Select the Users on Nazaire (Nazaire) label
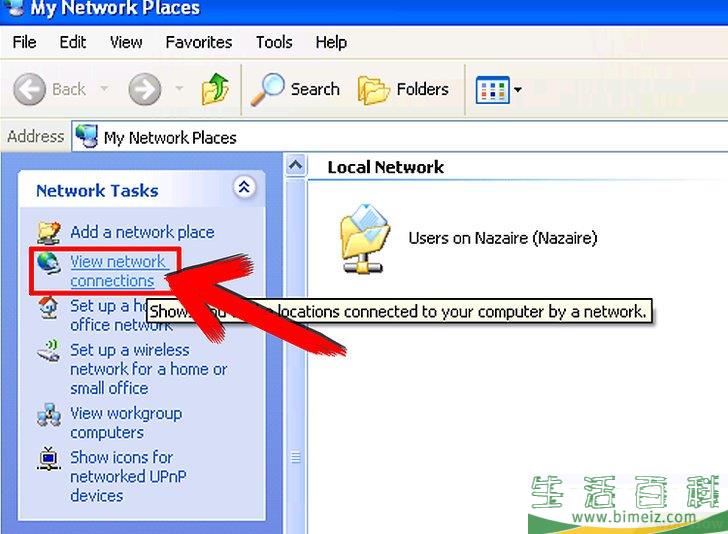The image size is (728, 534). pyautogui.click(x=503, y=238)
